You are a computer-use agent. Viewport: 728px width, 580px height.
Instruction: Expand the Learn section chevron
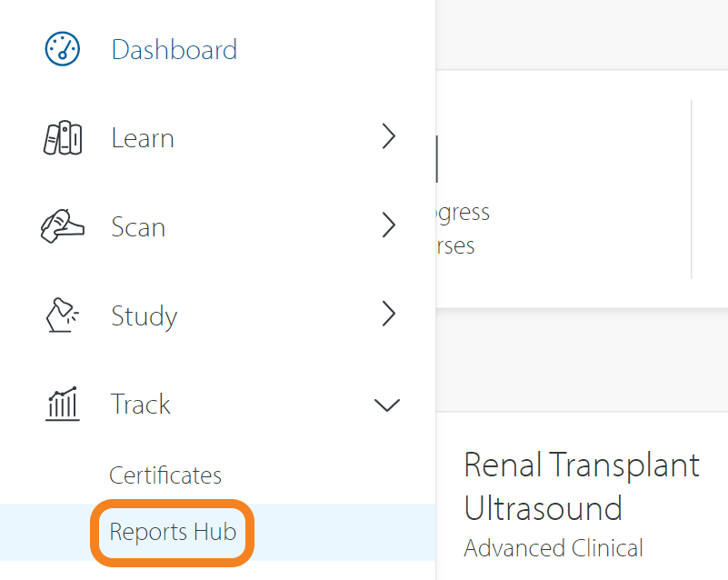(x=389, y=136)
